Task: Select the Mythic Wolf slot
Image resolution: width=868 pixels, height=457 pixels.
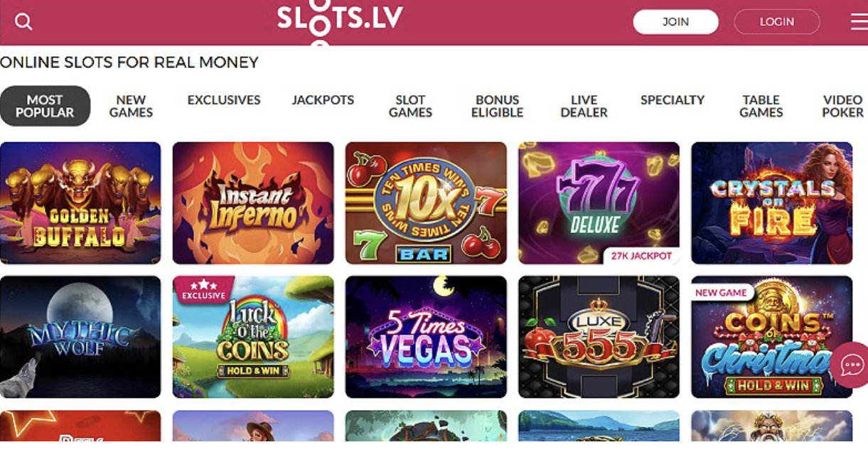Action: click(80, 337)
